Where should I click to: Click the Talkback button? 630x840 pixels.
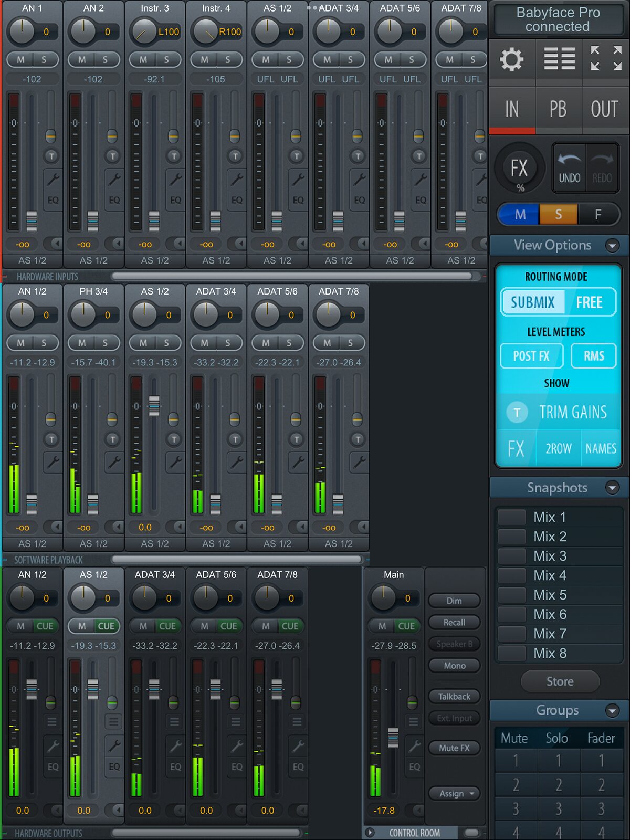[x=455, y=697]
